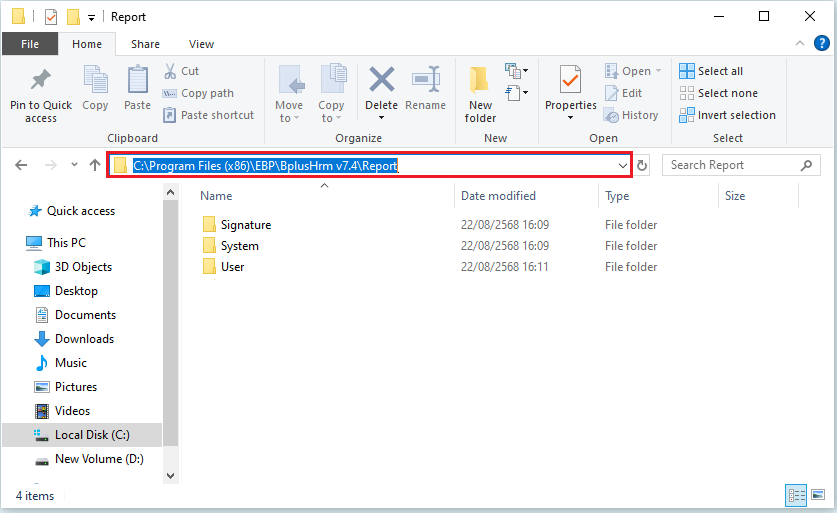
Task: Switch to large icons view in status bar
Action: tap(817, 495)
